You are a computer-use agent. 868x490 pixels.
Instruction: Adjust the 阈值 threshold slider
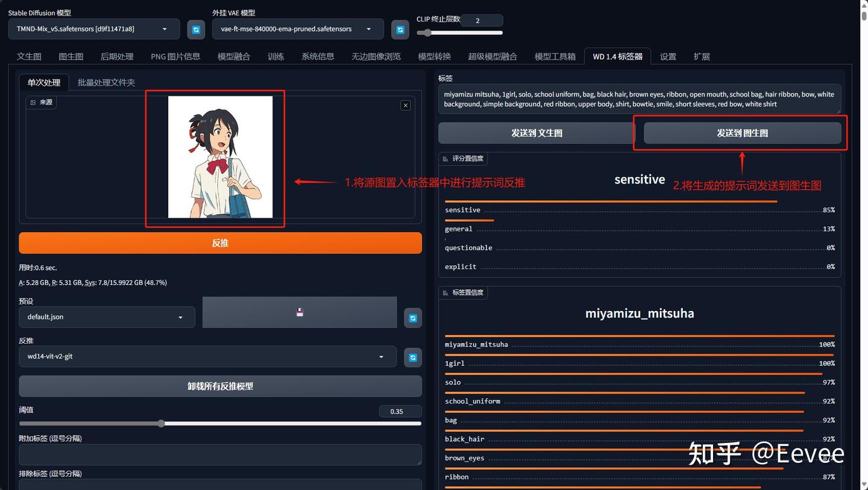coord(220,423)
